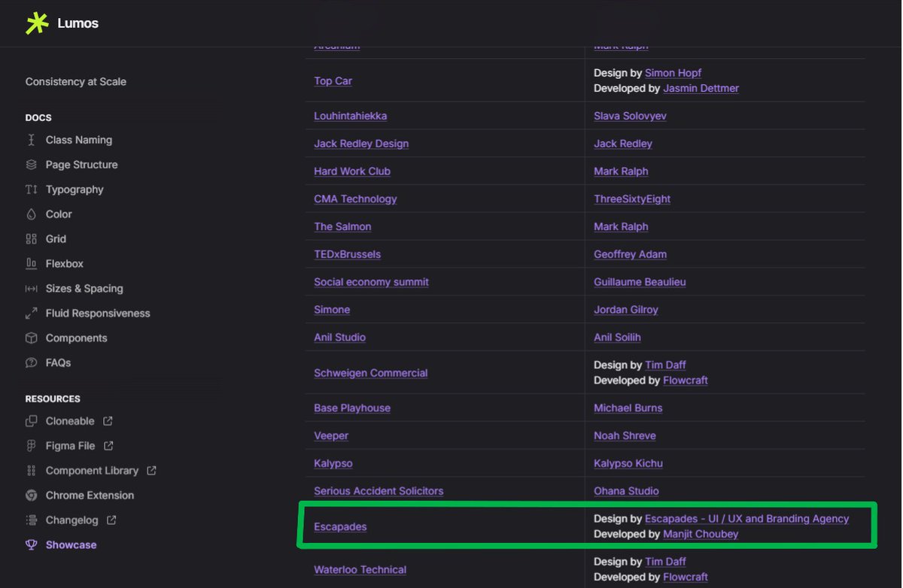Open the Top Car showcase link
The image size is (903, 588).
(333, 81)
